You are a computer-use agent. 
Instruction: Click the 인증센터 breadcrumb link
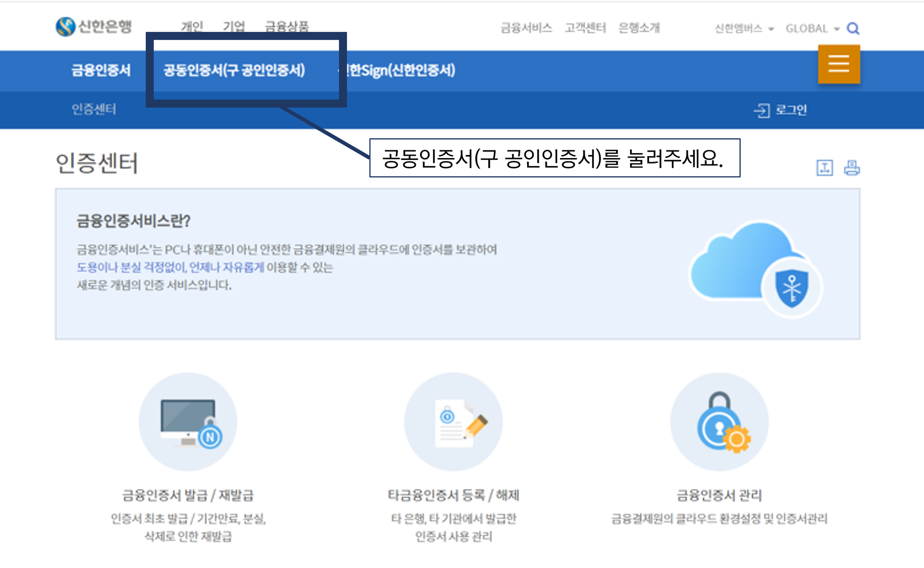(94, 109)
